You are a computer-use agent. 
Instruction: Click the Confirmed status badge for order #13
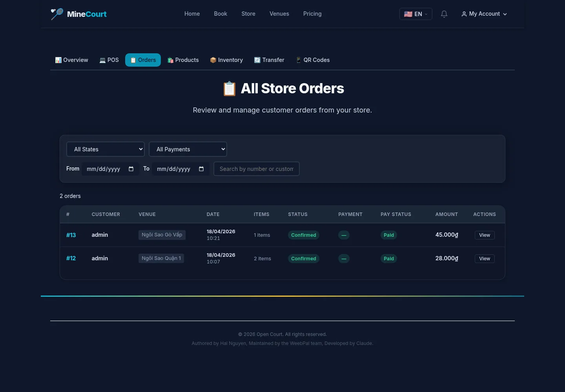[304, 235]
